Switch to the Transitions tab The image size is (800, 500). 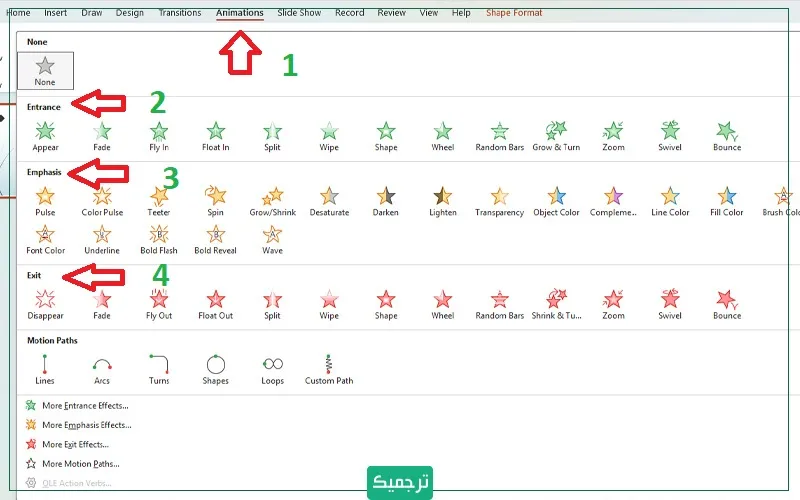[179, 13]
